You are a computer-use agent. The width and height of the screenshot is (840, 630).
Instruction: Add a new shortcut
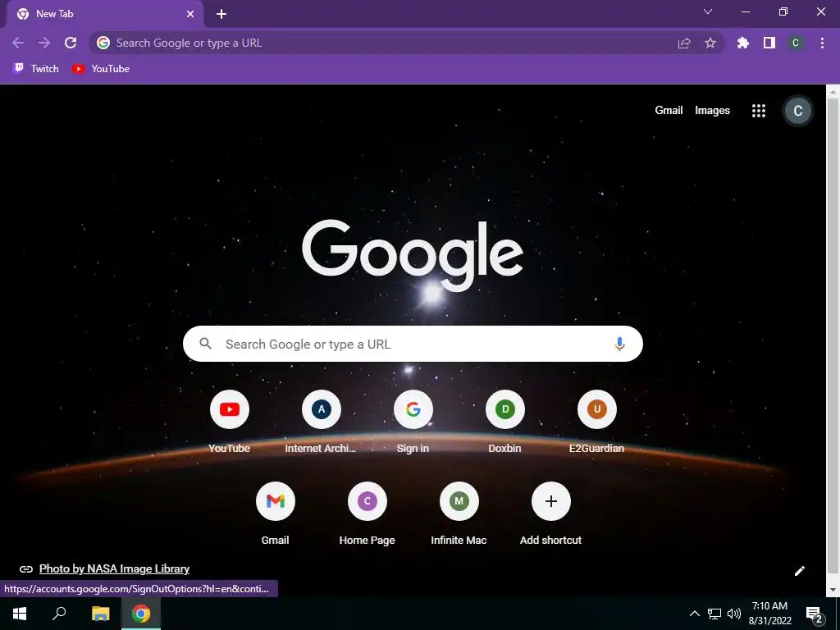[x=550, y=514]
